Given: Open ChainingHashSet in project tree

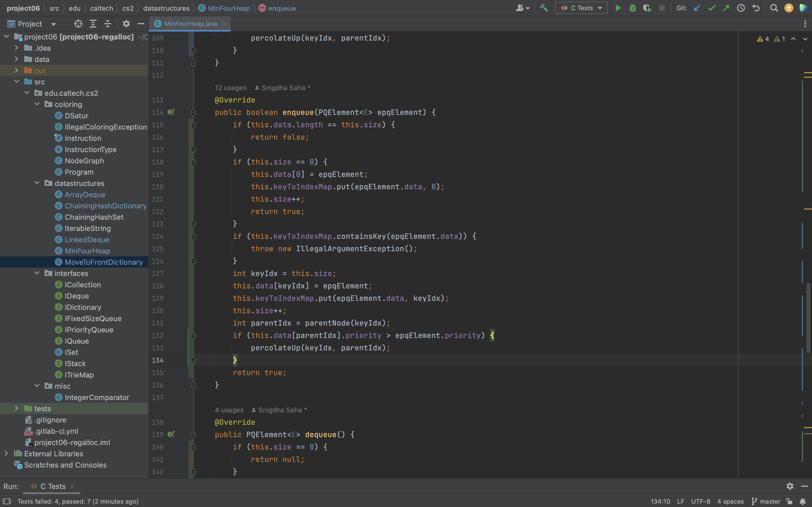Looking at the screenshot, I should (94, 217).
